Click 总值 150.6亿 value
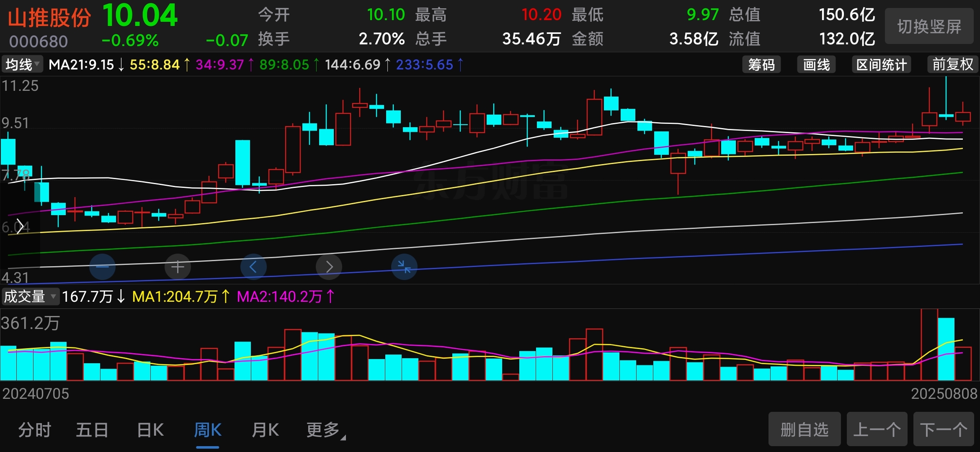The height and width of the screenshot is (452, 980). point(847,15)
